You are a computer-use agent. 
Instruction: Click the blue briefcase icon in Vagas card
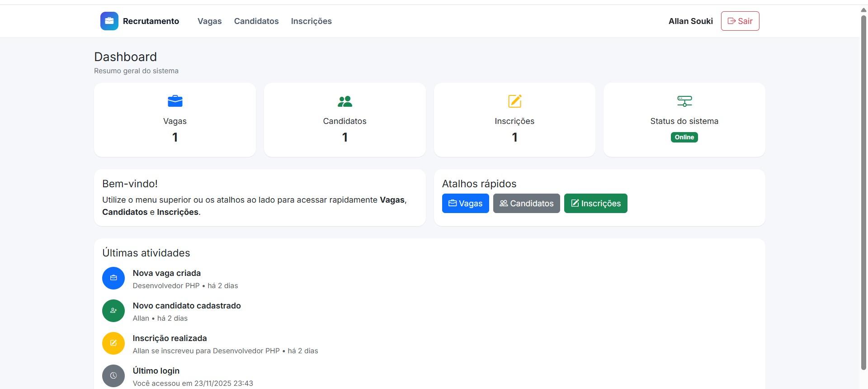tap(175, 101)
